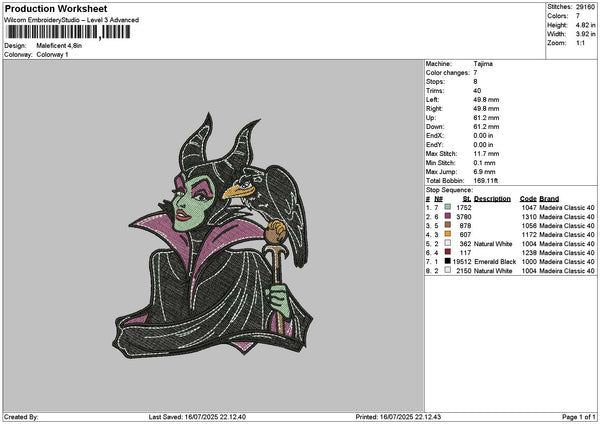
Task: Click stitch count '3780' in row 2
Action: 464,217
